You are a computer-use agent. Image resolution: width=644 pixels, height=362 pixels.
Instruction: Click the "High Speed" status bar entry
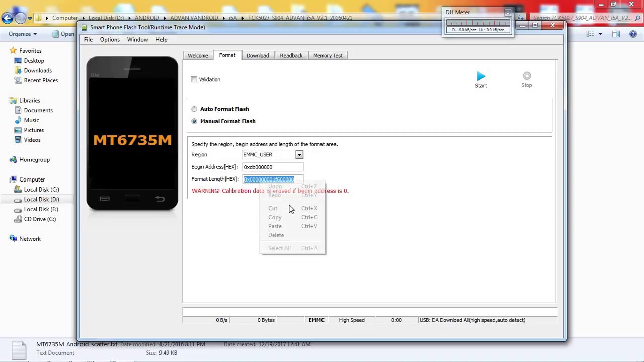tap(352, 320)
